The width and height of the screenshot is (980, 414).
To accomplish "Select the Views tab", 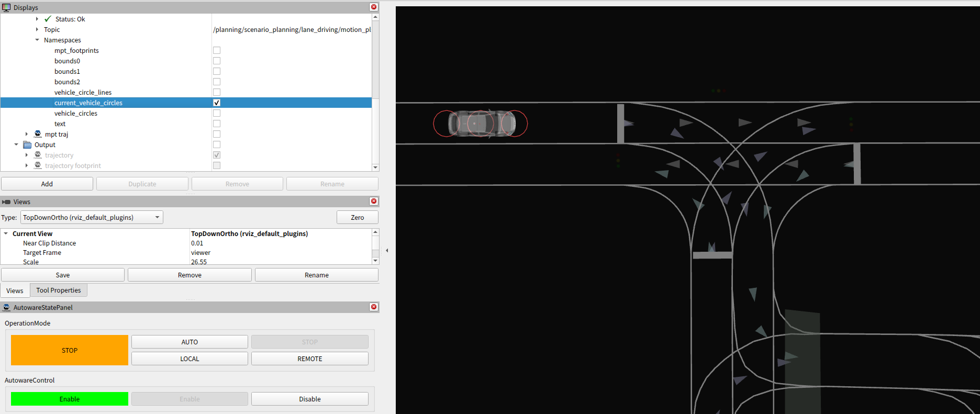I will [15, 290].
